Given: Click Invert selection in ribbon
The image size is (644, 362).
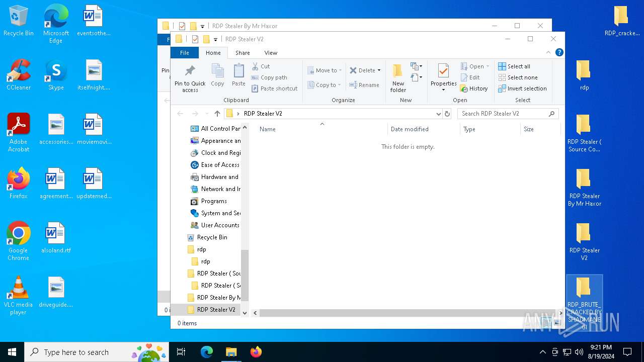Looking at the screenshot, I should pos(522,88).
